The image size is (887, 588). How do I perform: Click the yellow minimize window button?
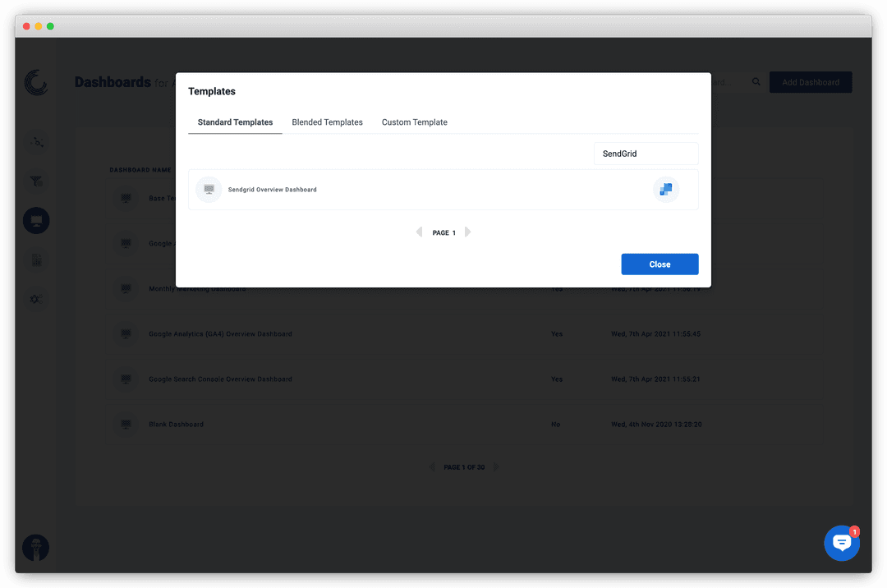point(39,26)
